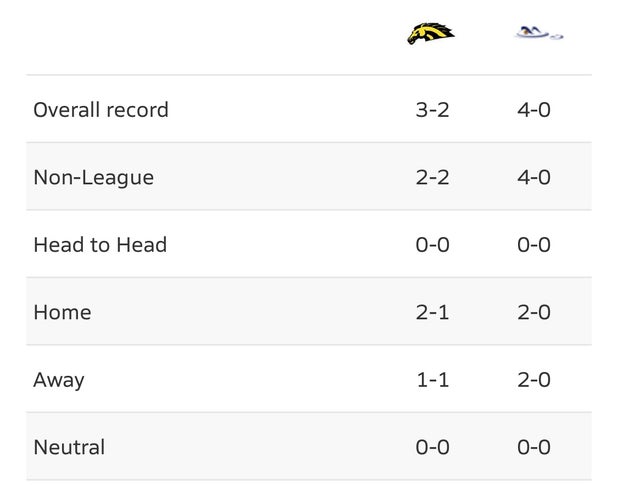The width and height of the screenshot is (618, 485).
Task: Click the Head to Head label
Action: 100,245
